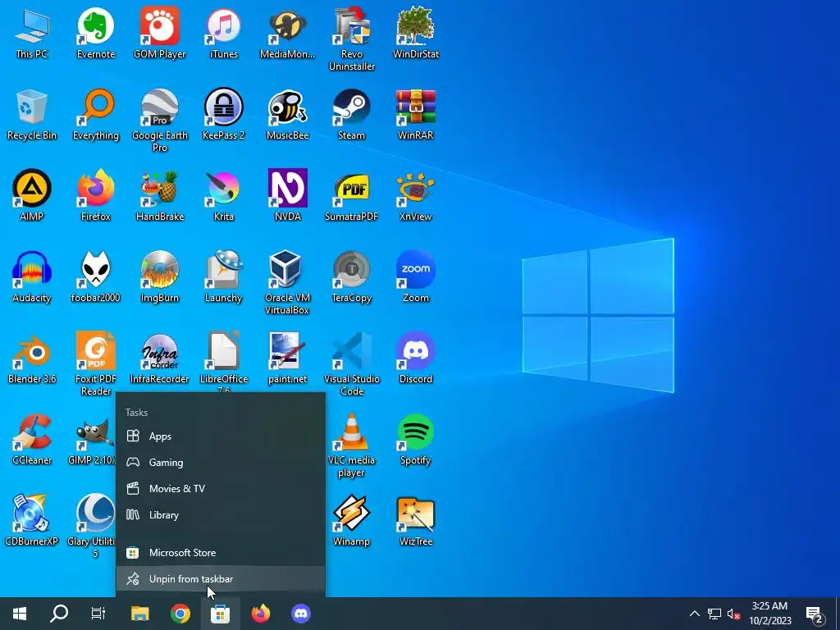Image resolution: width=840 pixels, height=630 pixels.
Task: Click the Foxit PDF Reader icon
Action: [96, 363]
